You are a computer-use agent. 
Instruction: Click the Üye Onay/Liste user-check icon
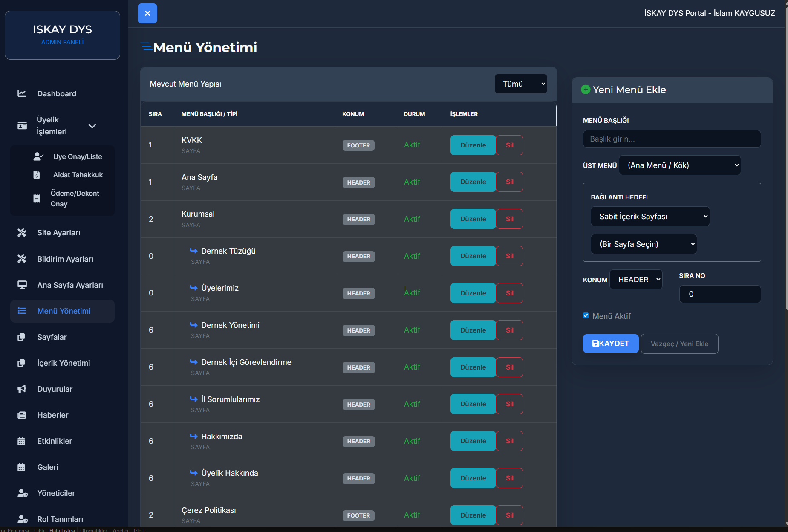pos(38,156)
